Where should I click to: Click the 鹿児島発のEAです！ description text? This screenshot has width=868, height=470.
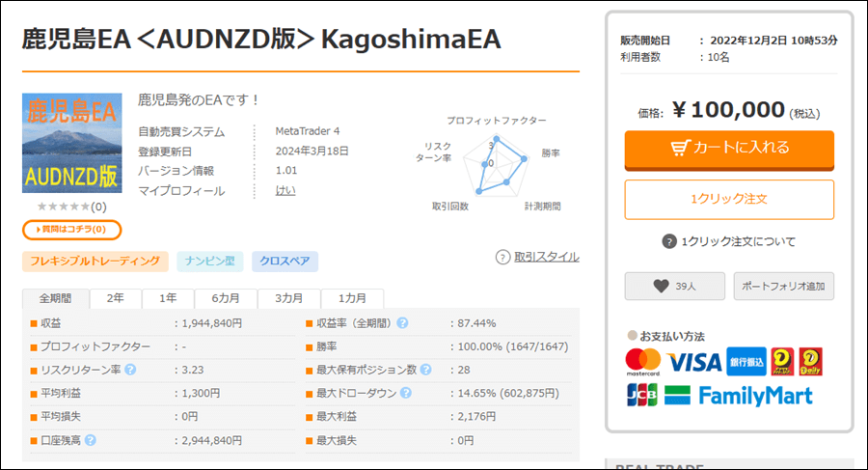199,99
